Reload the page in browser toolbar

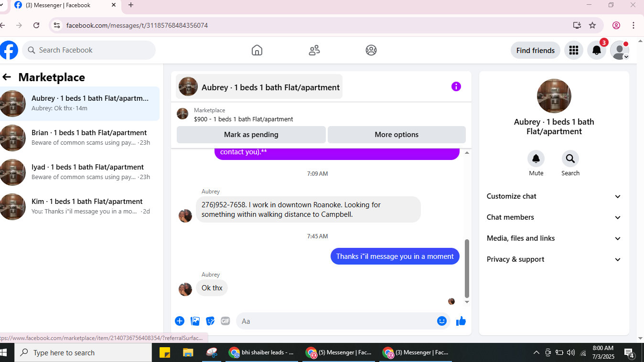coord(36,25)
